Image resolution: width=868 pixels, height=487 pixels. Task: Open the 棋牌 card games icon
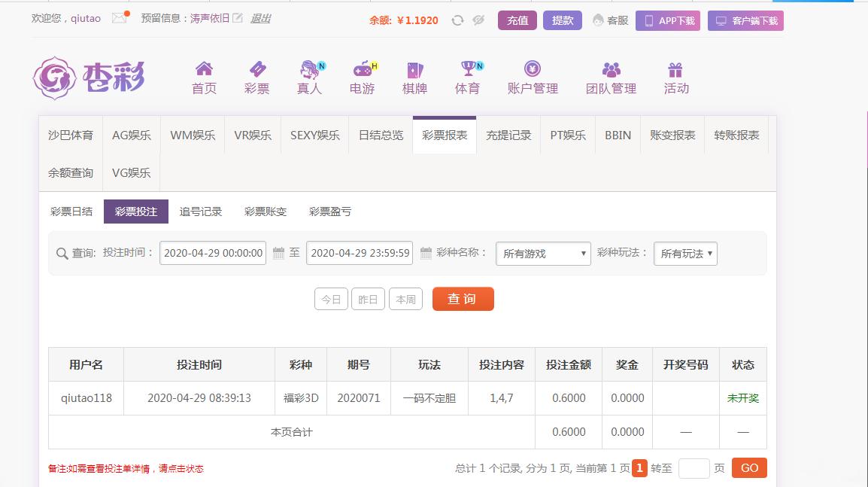pos(415,69)
